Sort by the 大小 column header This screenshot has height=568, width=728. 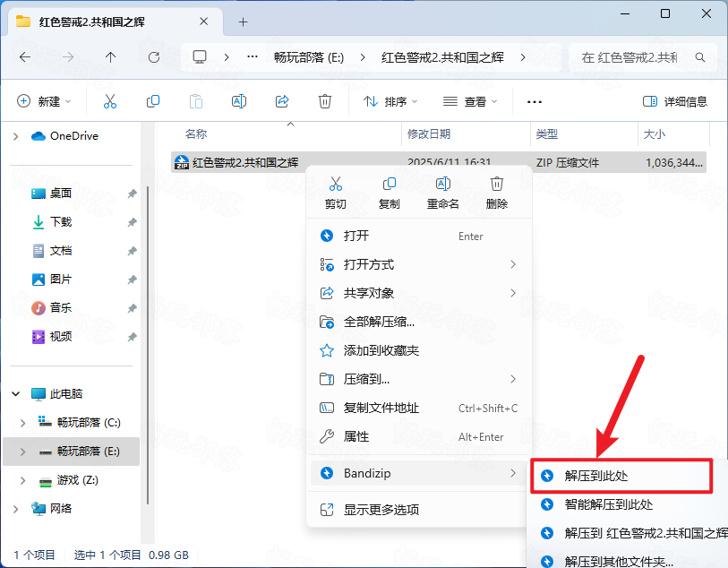coord(655,134)
